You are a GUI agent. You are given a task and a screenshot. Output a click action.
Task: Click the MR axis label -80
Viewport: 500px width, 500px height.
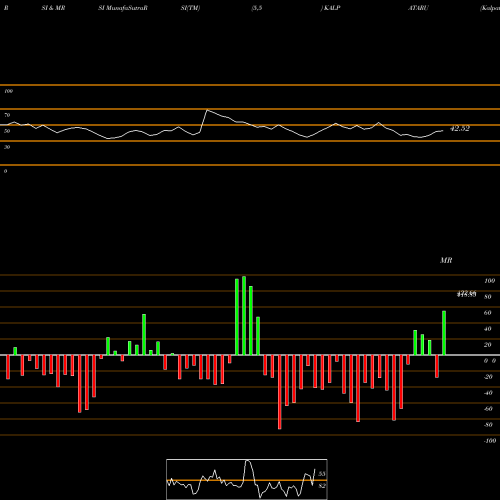point(488,425)
